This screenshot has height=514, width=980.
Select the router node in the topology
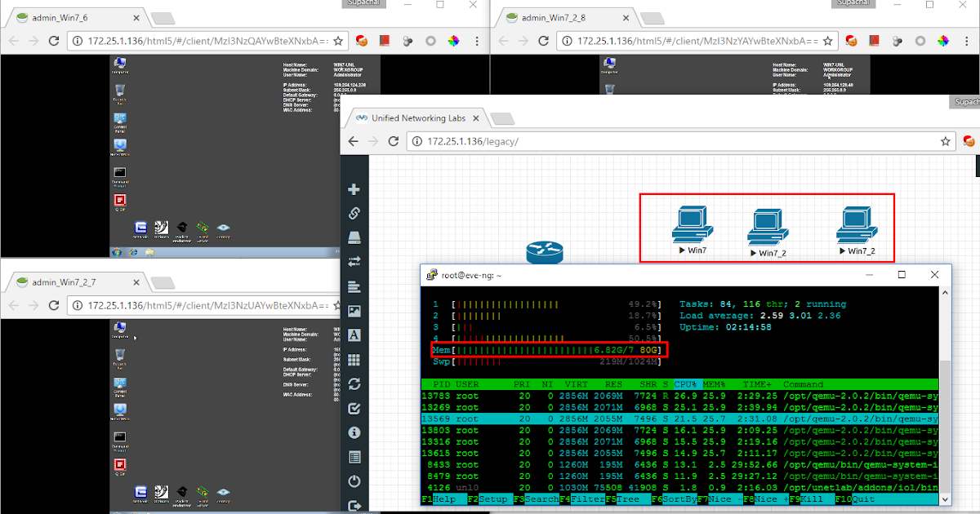545,253
